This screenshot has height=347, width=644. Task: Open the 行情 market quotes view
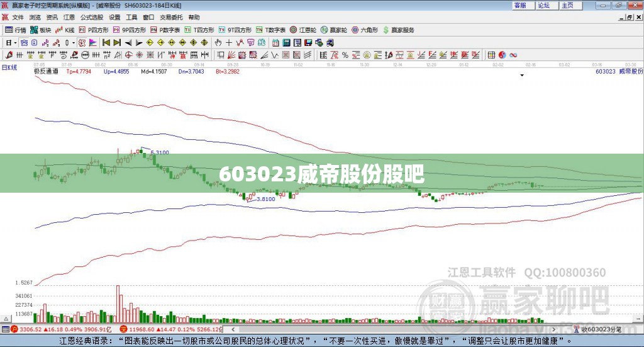pyautogui.click(x=15, y=30)
